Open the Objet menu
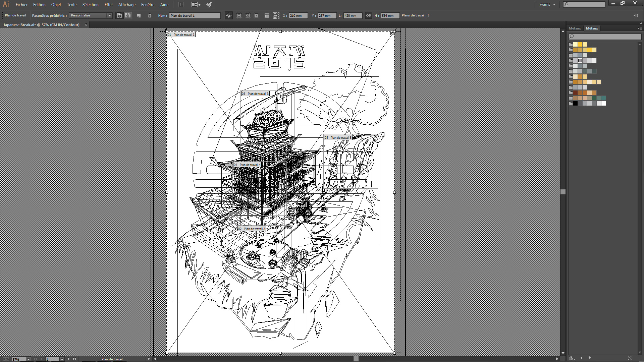644x362 pixels. click(x=56, y=5)
